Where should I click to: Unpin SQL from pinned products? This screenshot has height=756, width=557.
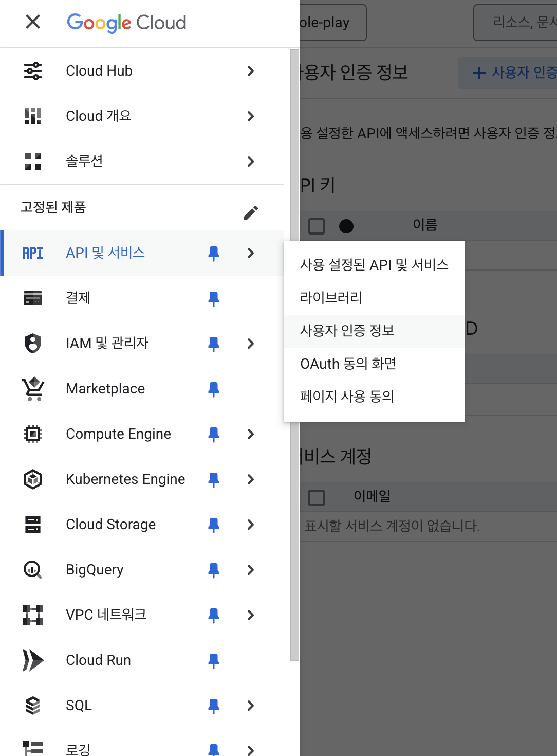tap(214, 706)
